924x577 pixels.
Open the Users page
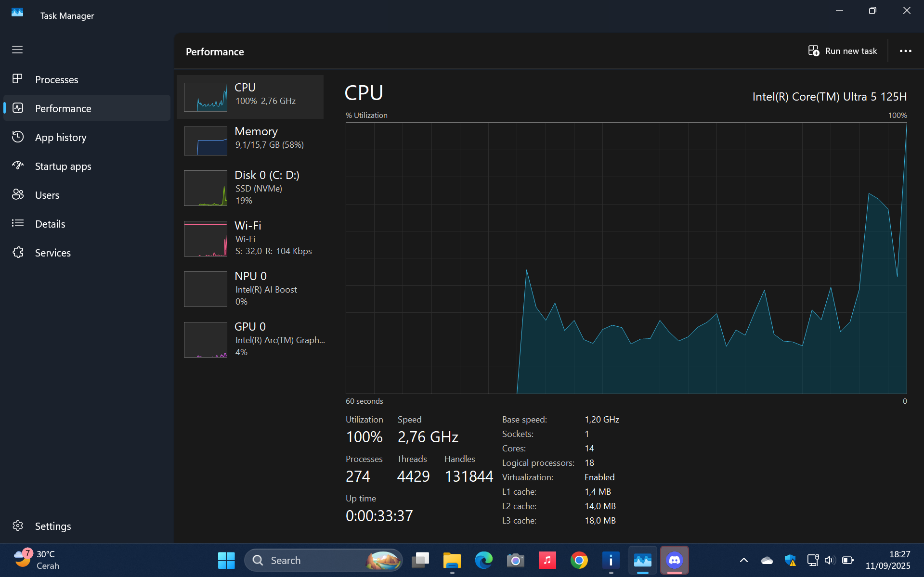point(87,195)
